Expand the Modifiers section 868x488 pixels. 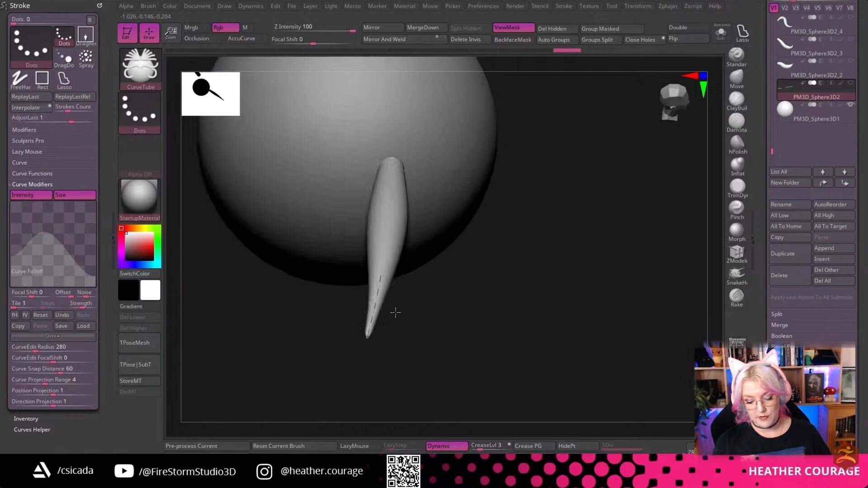24,130
